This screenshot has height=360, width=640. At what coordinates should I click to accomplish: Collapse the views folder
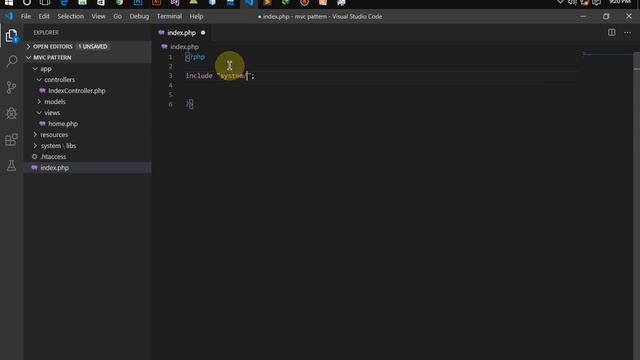(x=39, y=113)
